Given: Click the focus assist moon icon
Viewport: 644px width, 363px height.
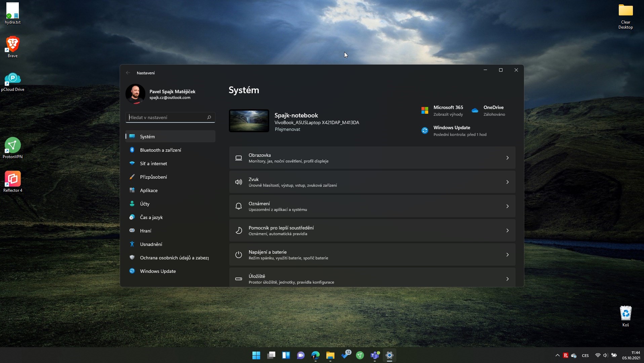Looking at the screenshot, I should 239,230.
